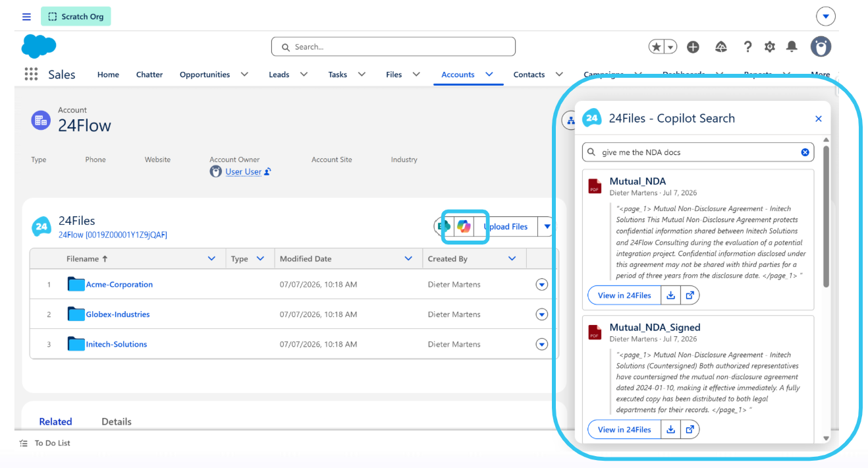Open the round dropdown at top right corner
The width and height of the screenshot is (868, 468).
pyautogui.click(x=825, y=16)
